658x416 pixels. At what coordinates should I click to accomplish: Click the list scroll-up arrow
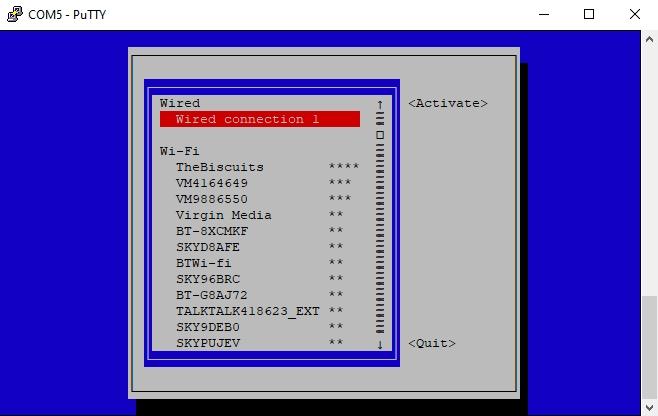380,104
